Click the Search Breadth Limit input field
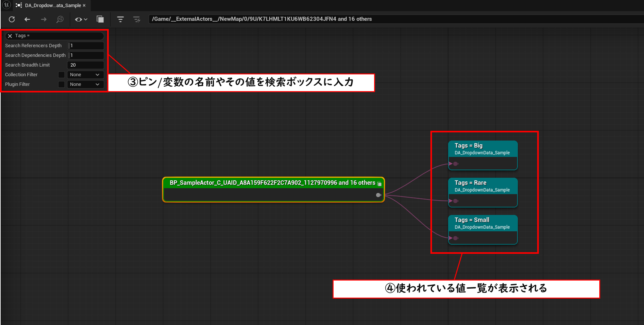Screen dimensions: 644x325 point(86,65)
